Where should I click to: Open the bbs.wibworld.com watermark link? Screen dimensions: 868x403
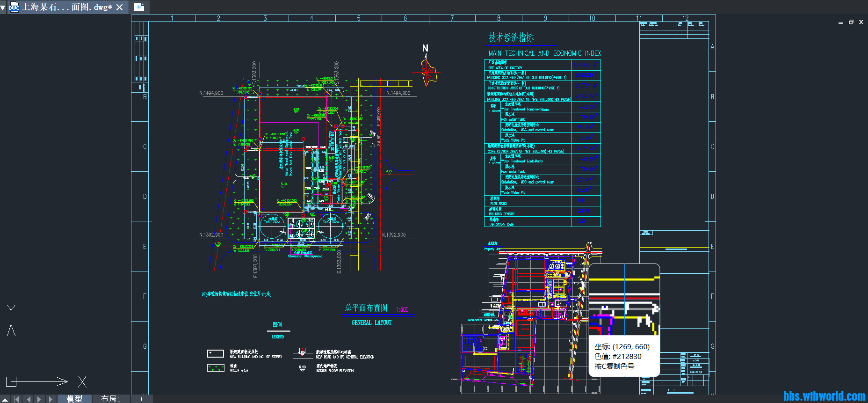pyautogui.click(x=824, y=396)
